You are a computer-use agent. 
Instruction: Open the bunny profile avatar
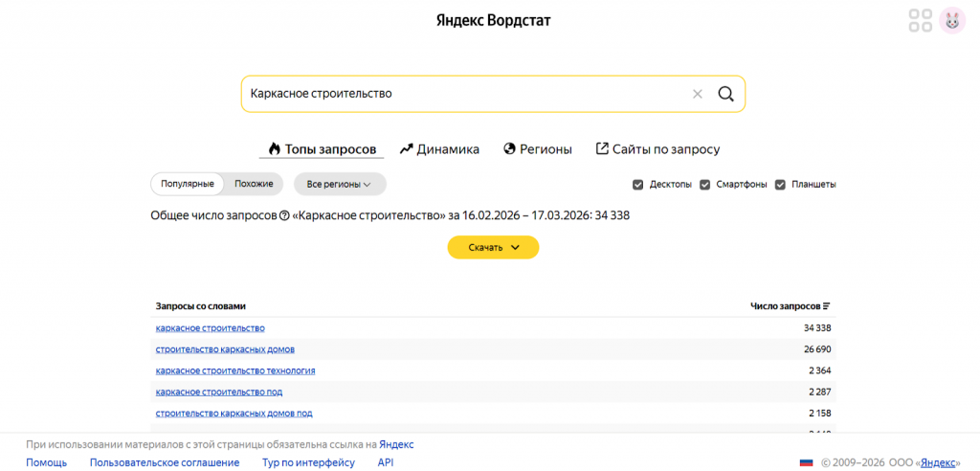coord(952,20)
